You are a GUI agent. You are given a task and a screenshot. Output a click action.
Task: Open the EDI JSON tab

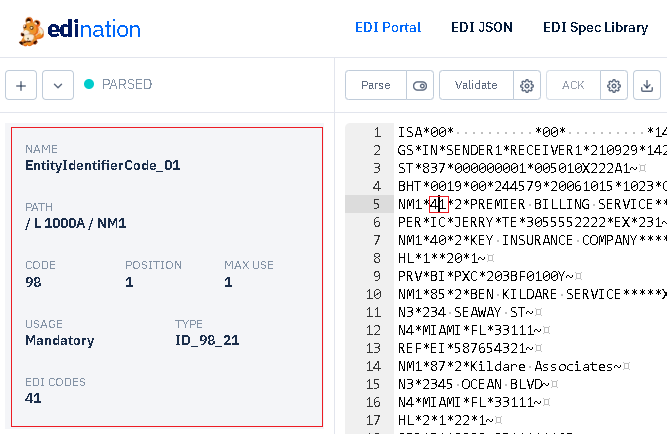point(482,27)
